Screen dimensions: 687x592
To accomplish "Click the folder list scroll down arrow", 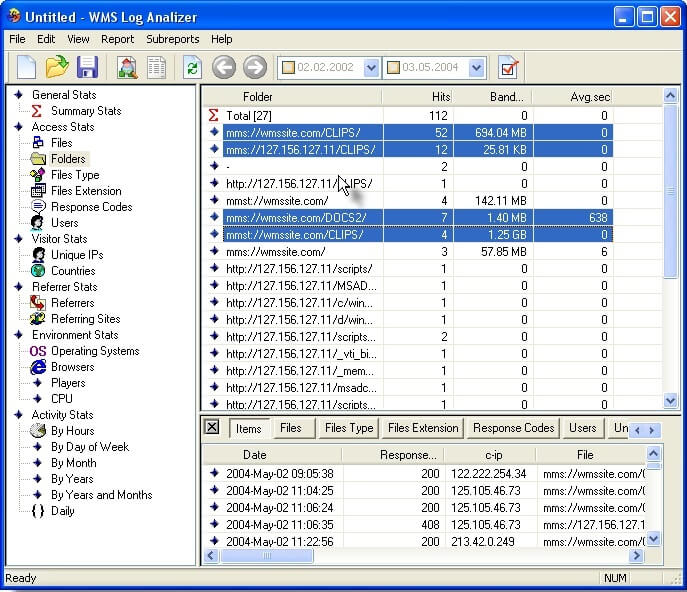I will [670, 401].
